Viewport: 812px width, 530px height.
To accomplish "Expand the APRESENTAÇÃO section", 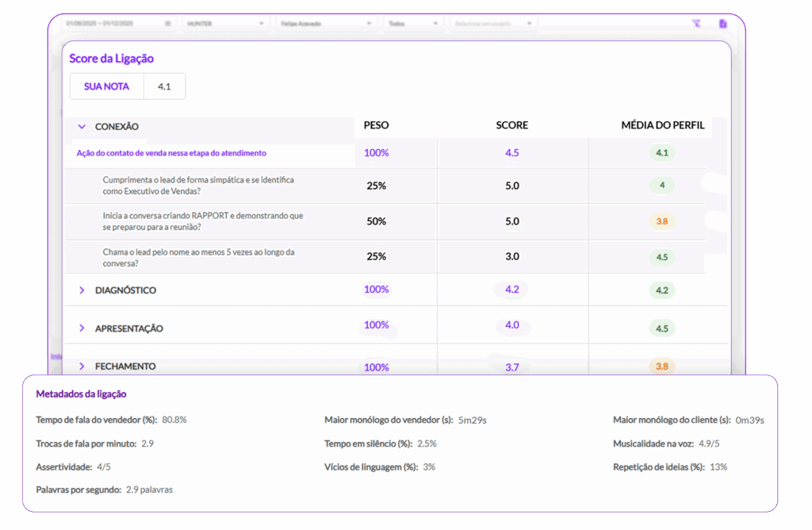I will click(x=82, y=328).
